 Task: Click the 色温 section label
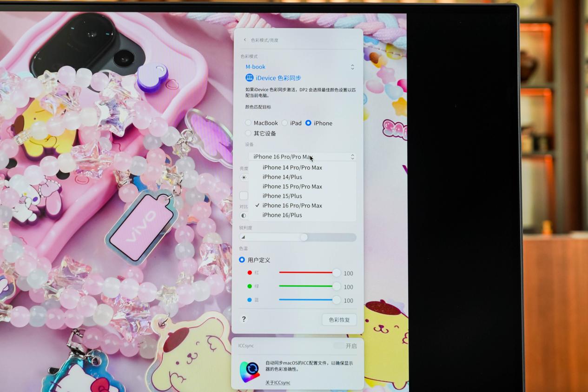pyautogui.click(x=243, y=249)
